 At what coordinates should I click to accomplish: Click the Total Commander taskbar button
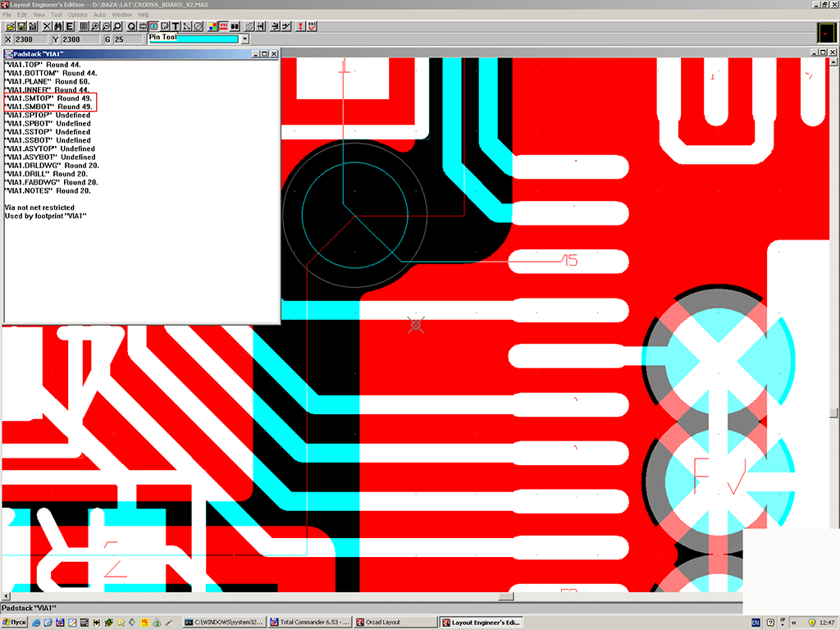point(310,623)
